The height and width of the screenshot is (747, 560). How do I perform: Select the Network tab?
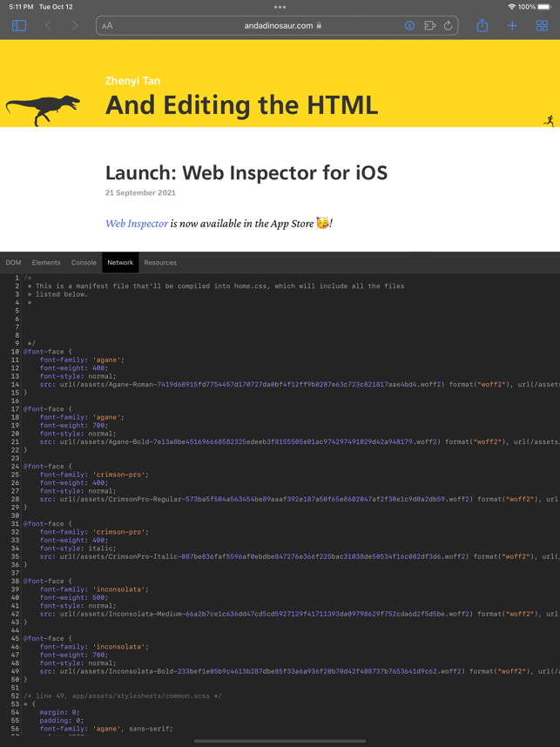click(x=120, y=263)
